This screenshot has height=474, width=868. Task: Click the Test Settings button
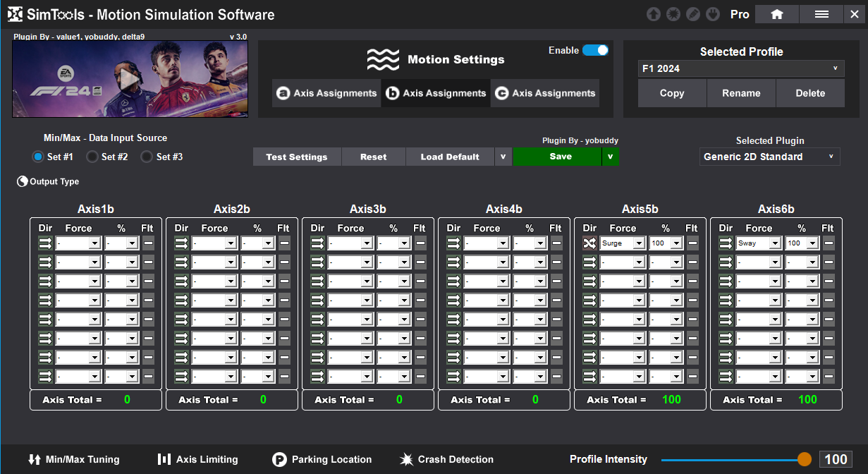click(297, 157)
